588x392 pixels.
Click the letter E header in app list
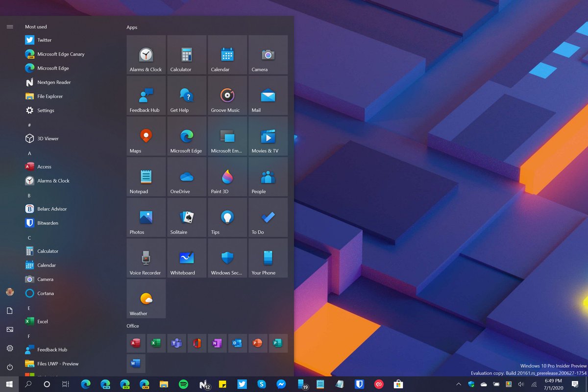(x=29, y=308)
